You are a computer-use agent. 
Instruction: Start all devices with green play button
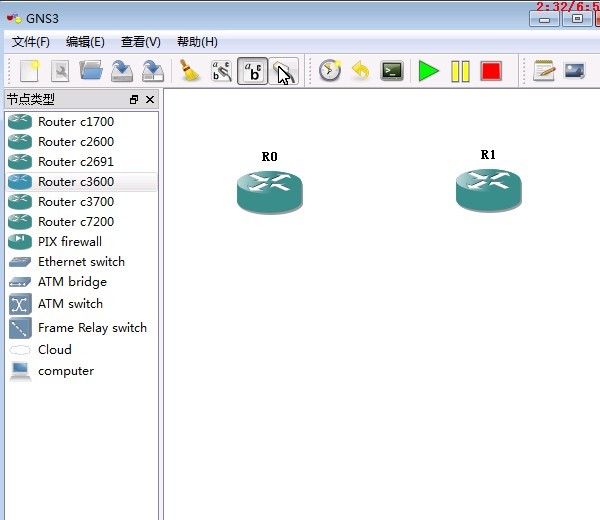[x=429, y=71]
